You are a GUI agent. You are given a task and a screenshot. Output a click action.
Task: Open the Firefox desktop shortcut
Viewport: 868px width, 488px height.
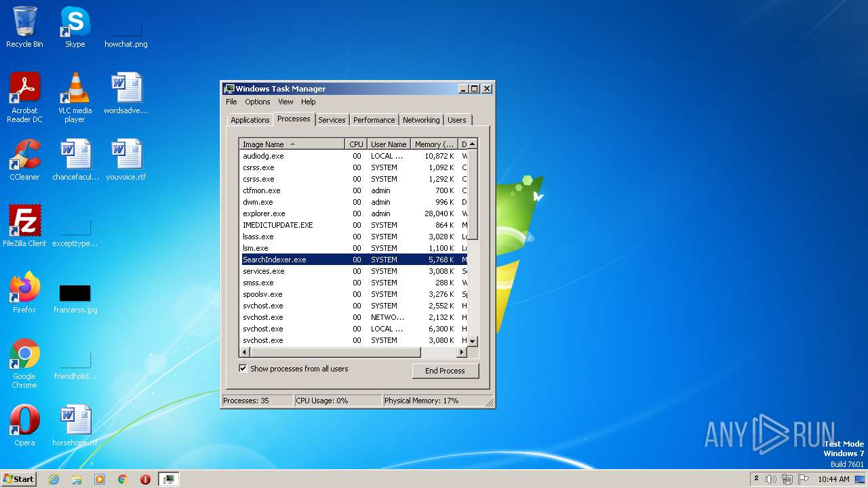[x=24, y=292]
